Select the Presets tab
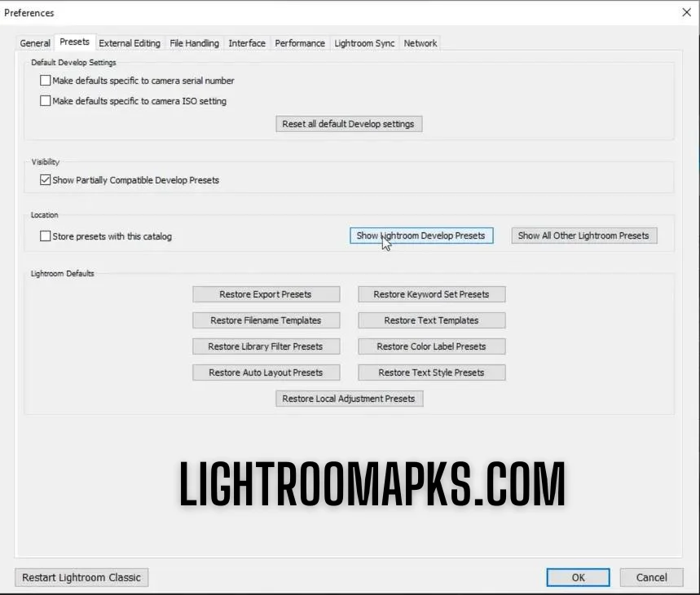This screenshot has width=700, height=595. 74,42
